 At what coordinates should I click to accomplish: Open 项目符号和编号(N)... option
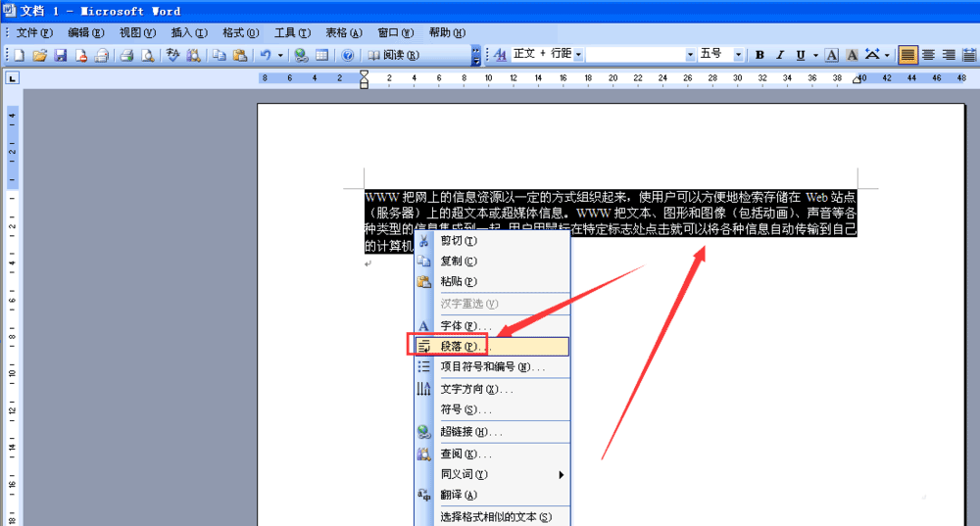[x=493, y=366]
